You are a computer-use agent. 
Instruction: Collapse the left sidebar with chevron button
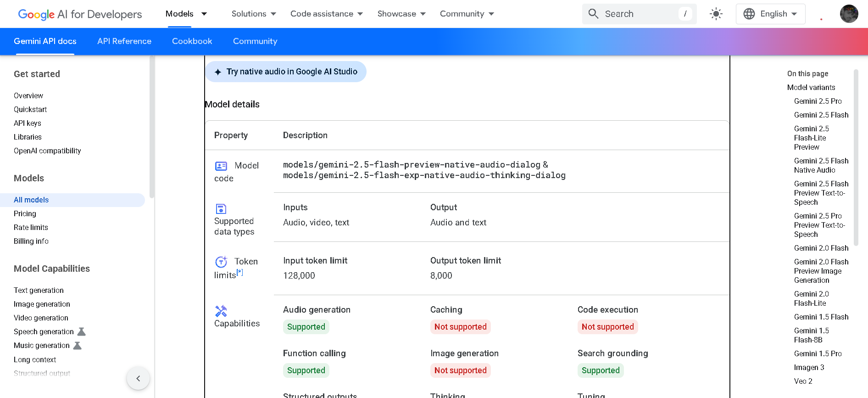pos(138,378)
